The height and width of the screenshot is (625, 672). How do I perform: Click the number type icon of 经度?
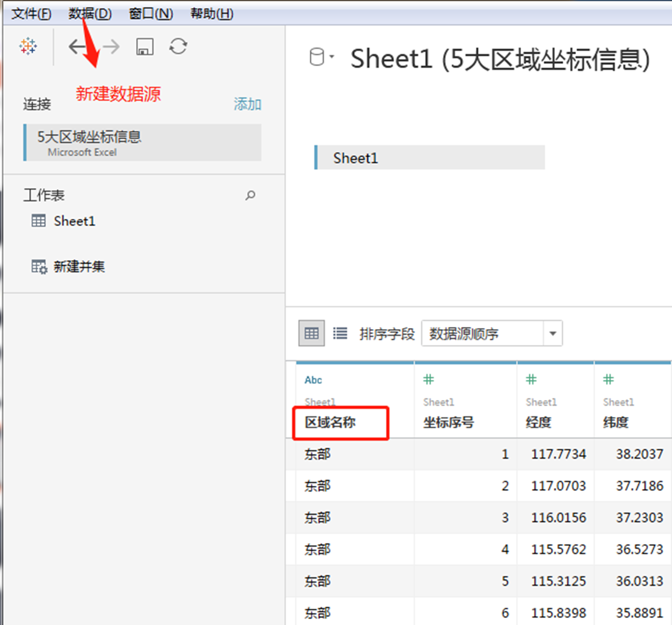point(531,380)
